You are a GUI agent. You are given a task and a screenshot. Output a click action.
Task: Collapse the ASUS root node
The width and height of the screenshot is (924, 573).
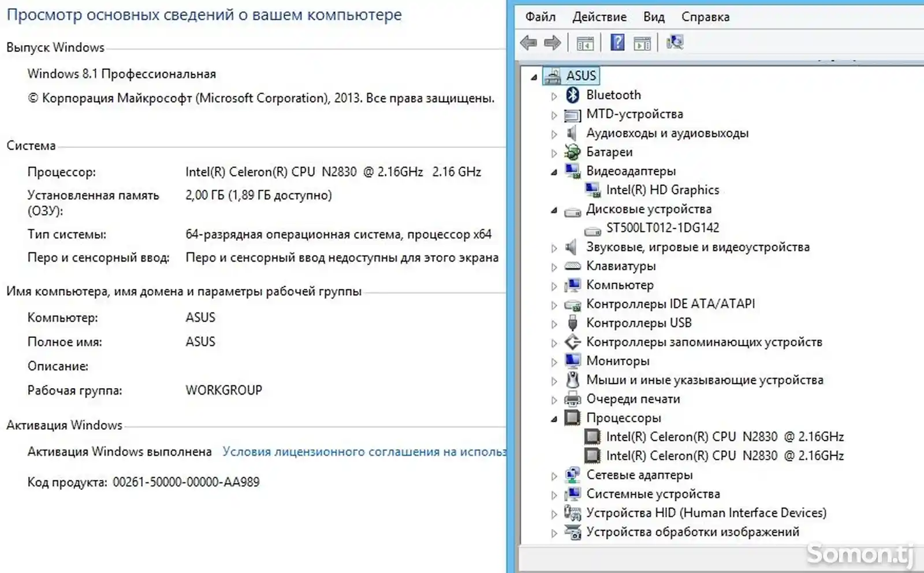534,77
